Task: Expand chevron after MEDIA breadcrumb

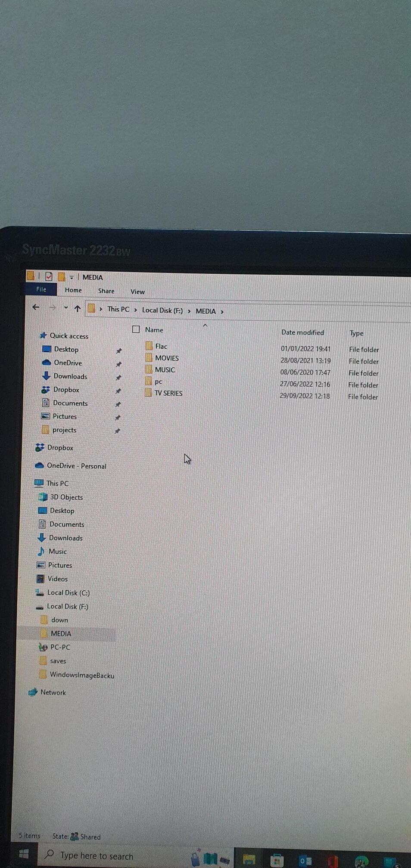Action: (x=222, y=311)
